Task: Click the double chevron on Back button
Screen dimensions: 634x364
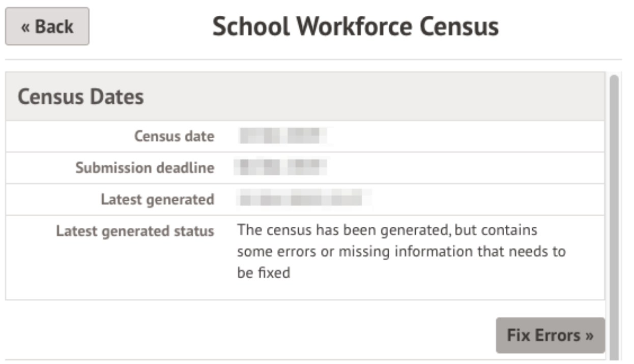Action: (25, 27)
